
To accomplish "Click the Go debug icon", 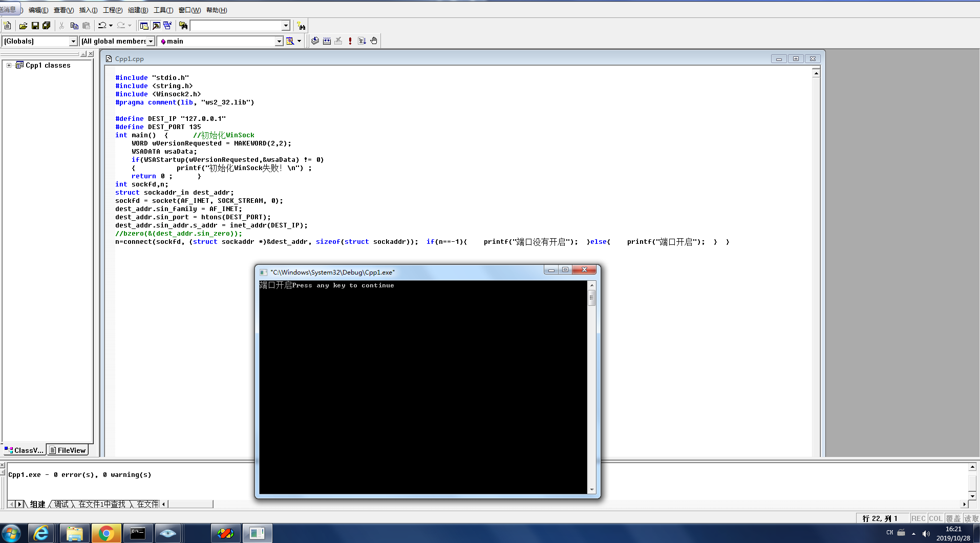I will [362, 41].
